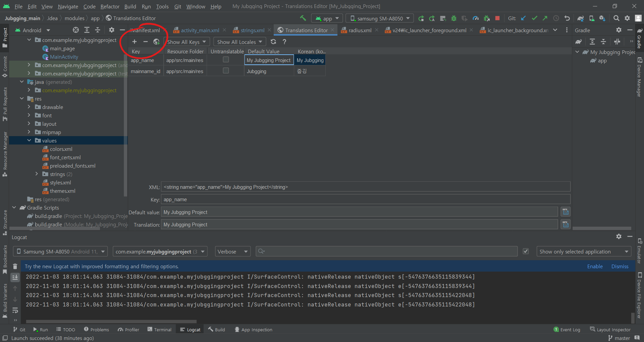The height and width of the screenshot is (342, 644).
Task: Click the Add Locale globe icon
Action: tap(156, 42)
